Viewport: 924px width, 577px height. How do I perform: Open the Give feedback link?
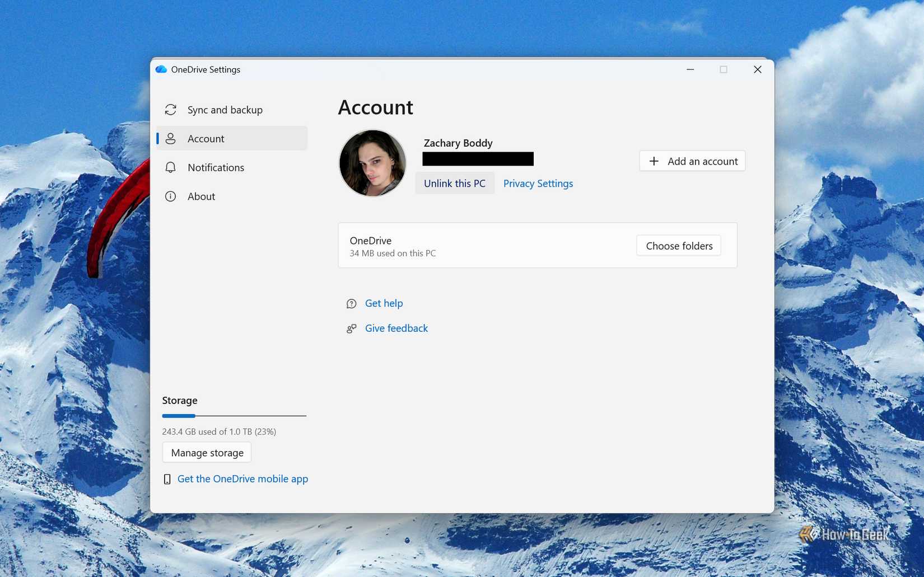[x=396, y=329]
